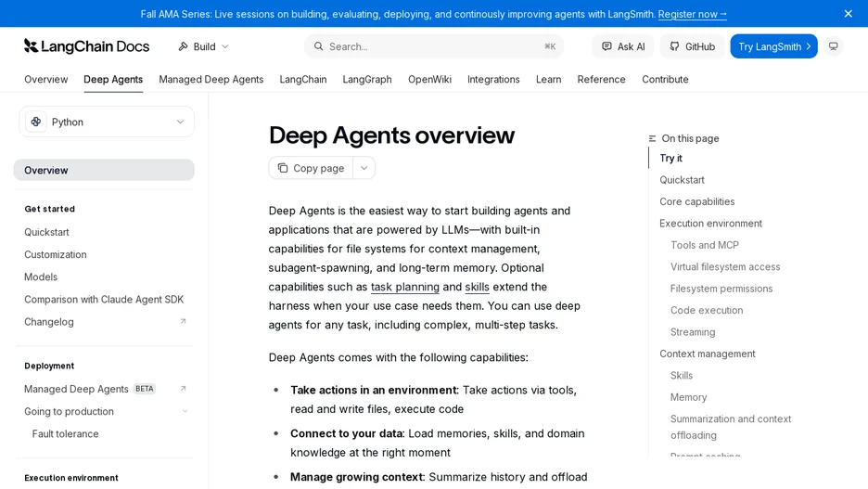Screen dimensions: 868x489
Task: Open the Changelog sidebar link
Action: pyautogui.click(x=49, y=322)
